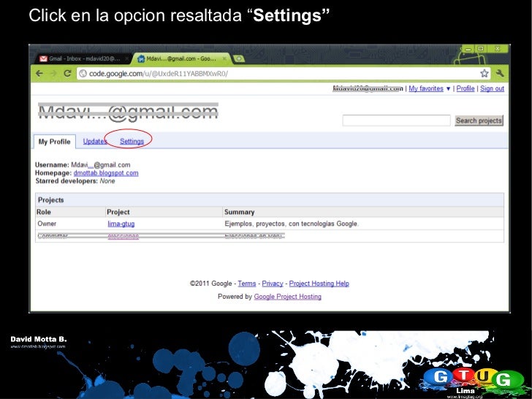Maximize the browser window
The height and width of the screenshot is (399, 532).
coord(481,49)
